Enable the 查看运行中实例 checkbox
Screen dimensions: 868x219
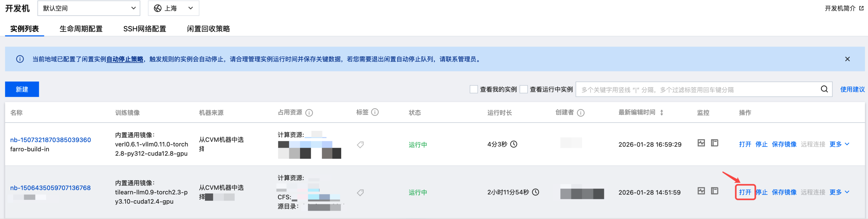(x=524, y=89)
